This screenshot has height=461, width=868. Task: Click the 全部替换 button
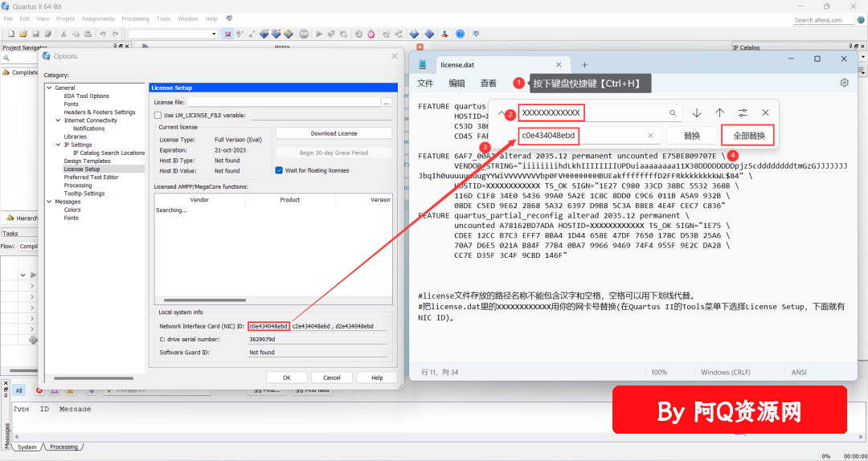coord(749,136)
